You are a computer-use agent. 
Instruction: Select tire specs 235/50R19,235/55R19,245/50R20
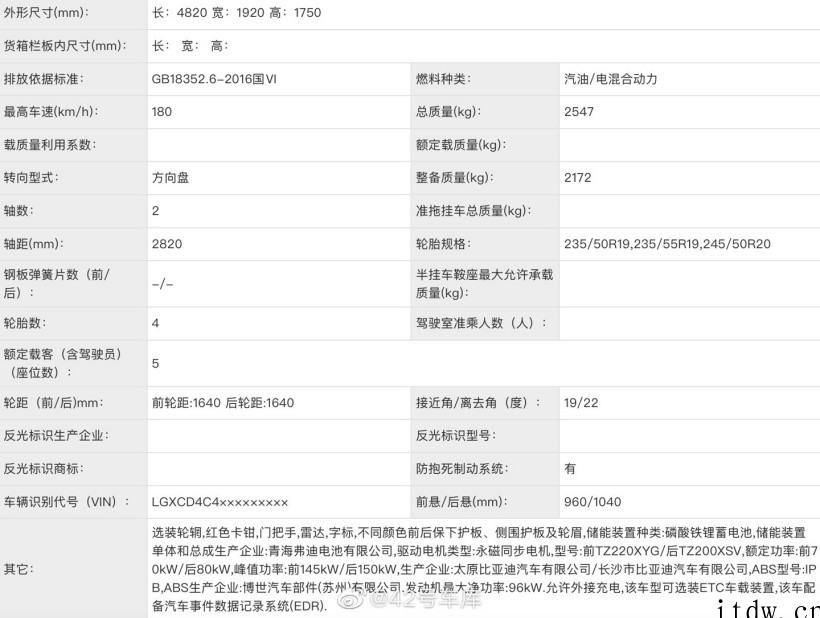[667, 244]
